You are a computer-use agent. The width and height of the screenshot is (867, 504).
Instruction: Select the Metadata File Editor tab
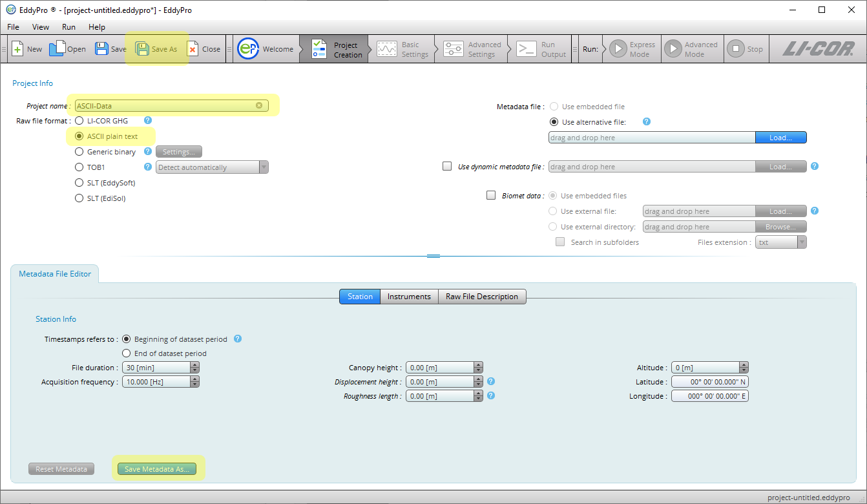[55, 274]
